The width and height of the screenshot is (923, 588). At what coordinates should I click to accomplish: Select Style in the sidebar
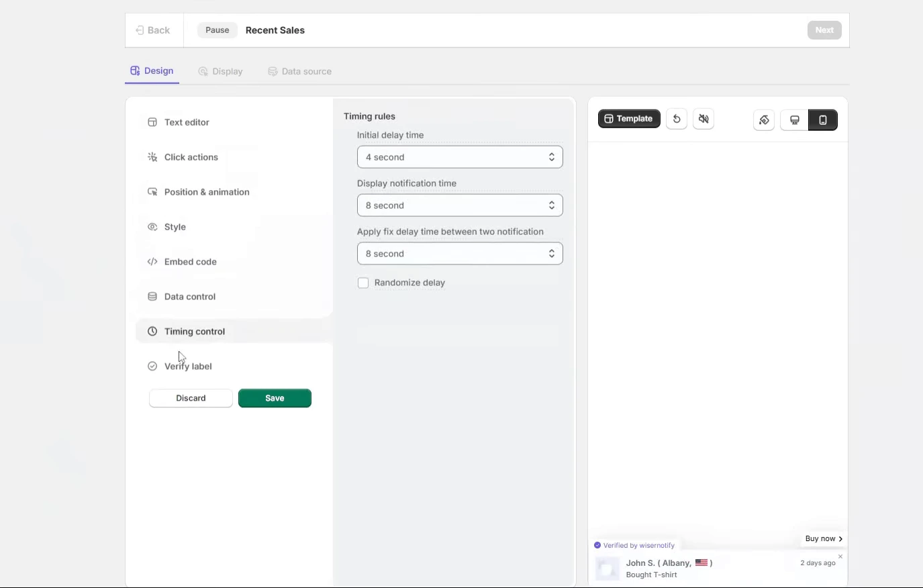tap(234, 227)
